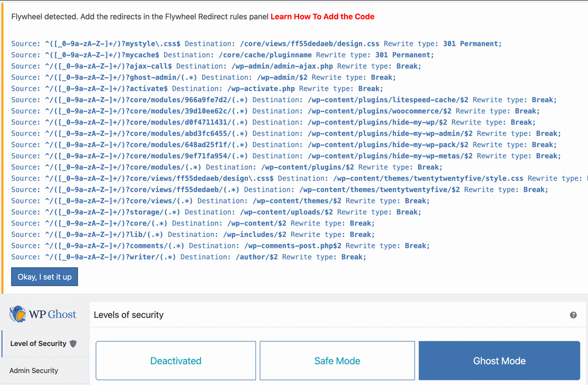Click the core/(.*) to /wp-content/$2 rule line
This screenshot has width=588, height=385.
tap(193, 223)
